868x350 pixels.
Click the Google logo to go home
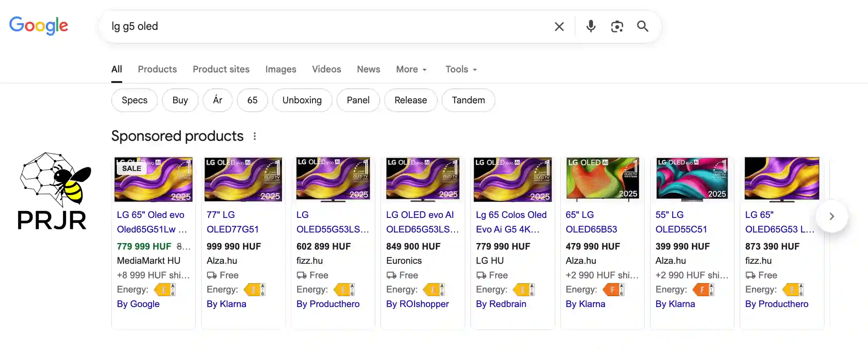[39, 25]
